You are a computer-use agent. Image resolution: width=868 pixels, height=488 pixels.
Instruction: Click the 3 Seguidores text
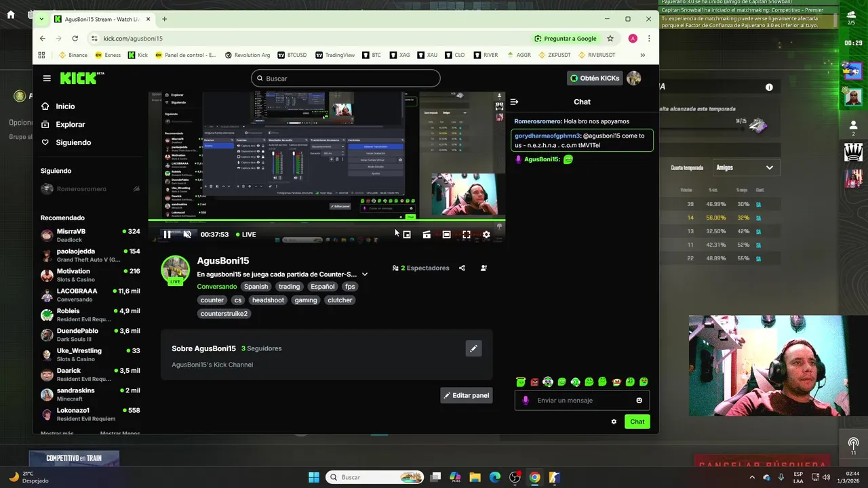[x=261, y=348]
